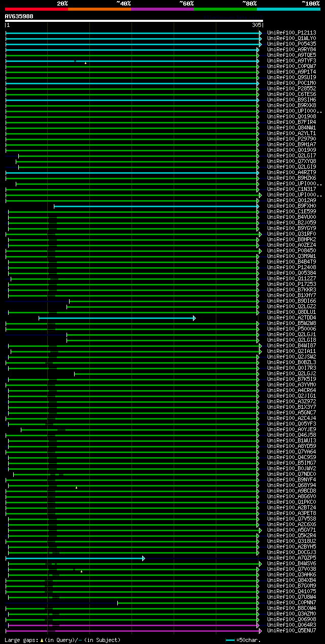Click the cyan alignment bar for B9FXH0
The width and height of the screenshot is (325, 644).
coord(156,206)
